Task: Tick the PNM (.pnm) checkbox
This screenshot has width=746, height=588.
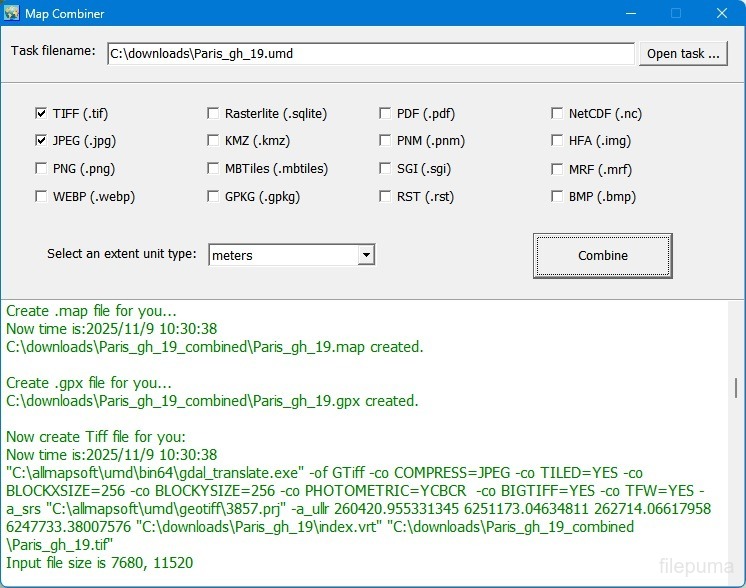Action: (385, 141)
